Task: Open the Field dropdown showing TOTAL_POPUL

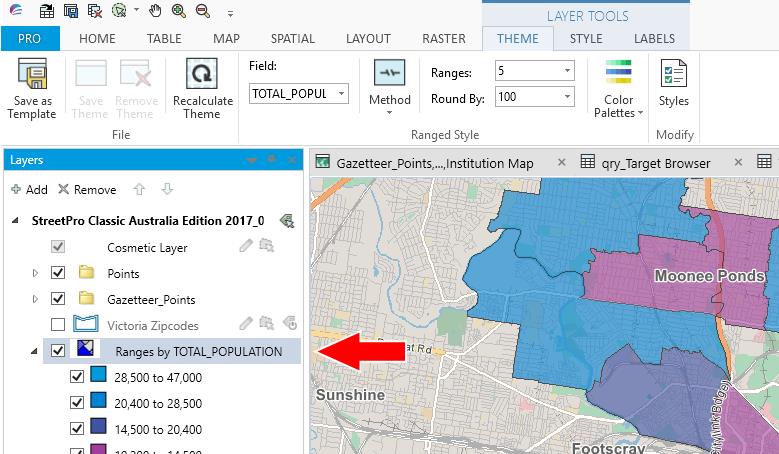Action: [x=341, y=94]
